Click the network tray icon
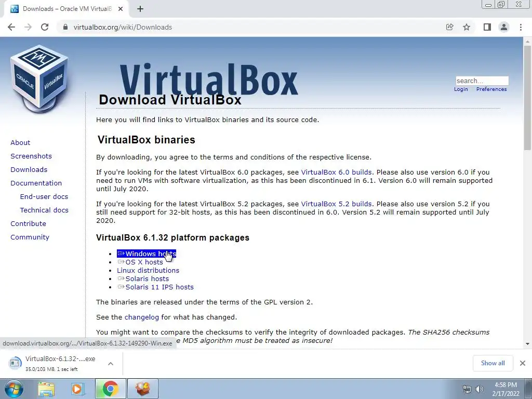Image resolution: width=532 pixels, height=399 pixels. point(467,389)
